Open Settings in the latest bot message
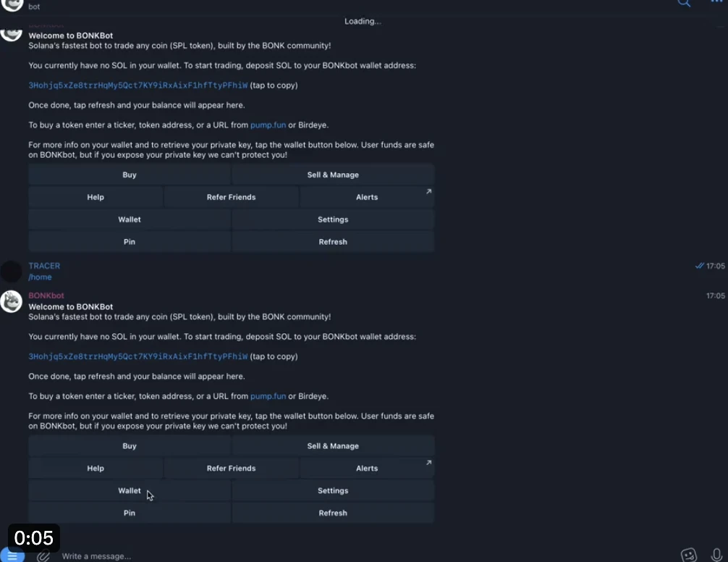This screenshot has height=562, width=728. (333, 491)
